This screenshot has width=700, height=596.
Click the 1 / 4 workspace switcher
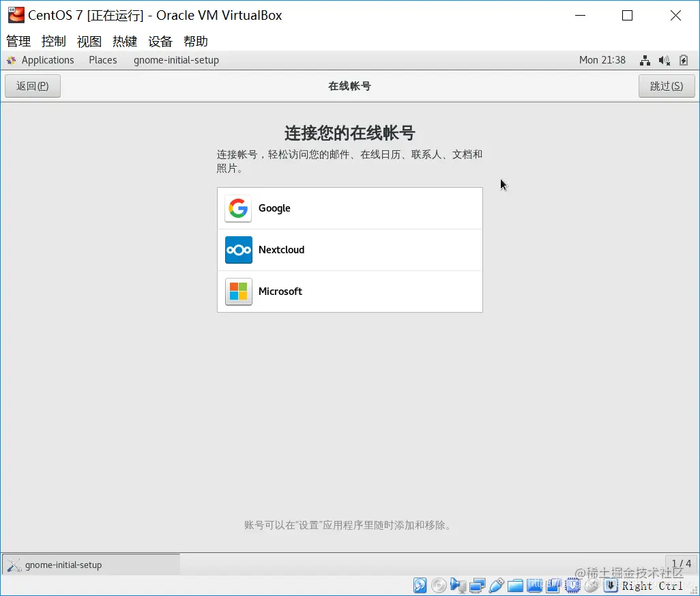682,564
